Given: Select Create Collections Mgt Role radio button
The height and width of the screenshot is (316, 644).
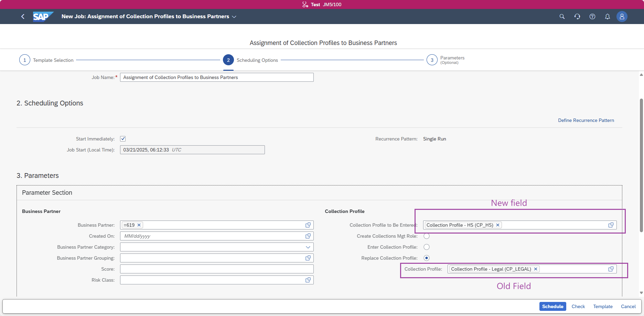Looking at the screenshot, I should click(x=427, y=236).
